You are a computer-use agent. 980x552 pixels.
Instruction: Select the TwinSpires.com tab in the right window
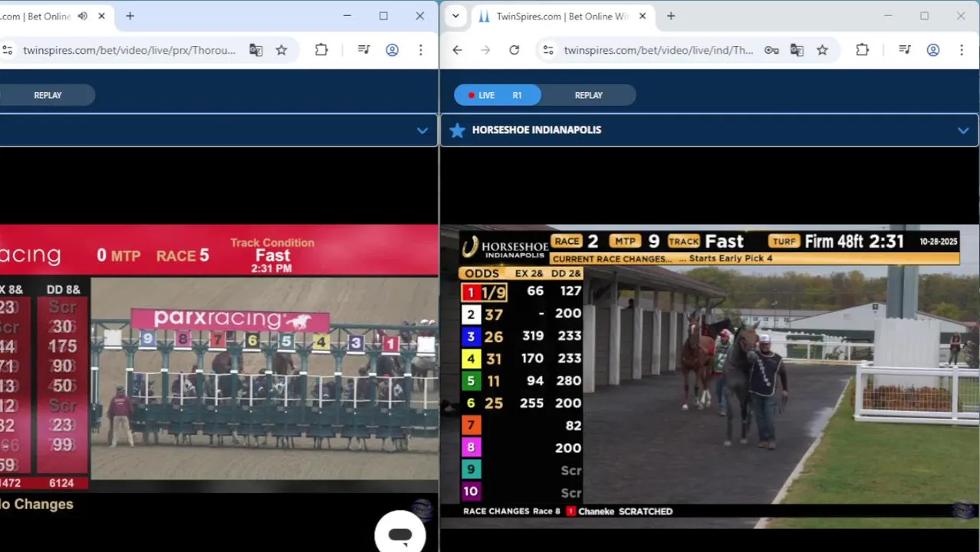tap(562, 16)
